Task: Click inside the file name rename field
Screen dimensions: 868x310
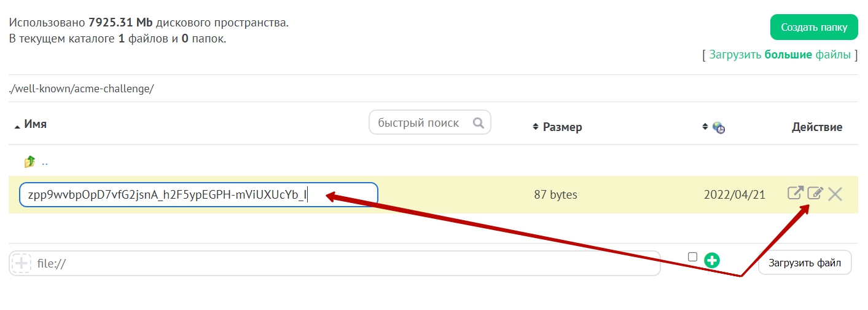Action: click(198, 195)
